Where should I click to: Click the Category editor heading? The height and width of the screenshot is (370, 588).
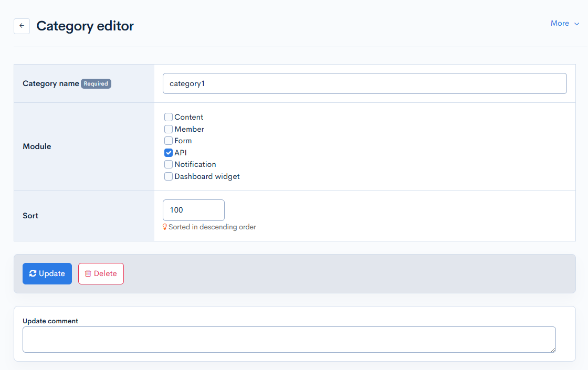pos(85,26)
